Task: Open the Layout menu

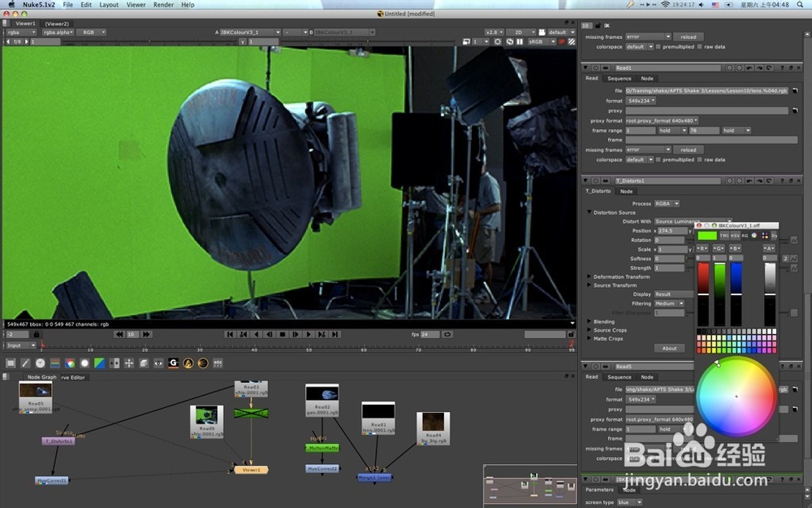Action: (x=109, y=5)
